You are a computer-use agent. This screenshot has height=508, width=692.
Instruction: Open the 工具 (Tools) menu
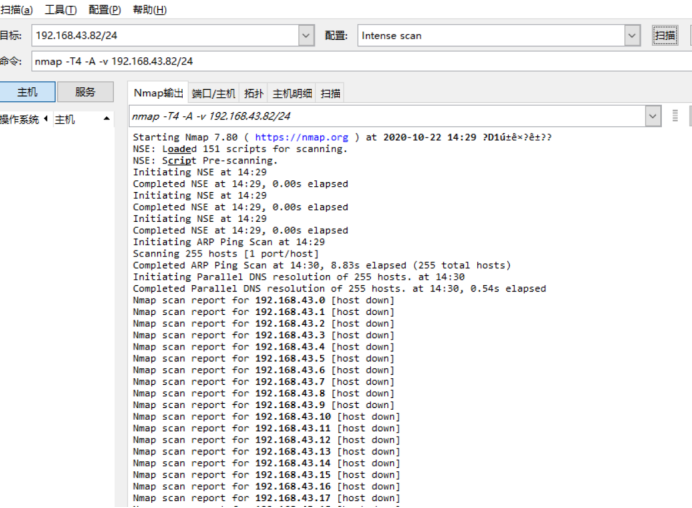click(x=60, y=10)
